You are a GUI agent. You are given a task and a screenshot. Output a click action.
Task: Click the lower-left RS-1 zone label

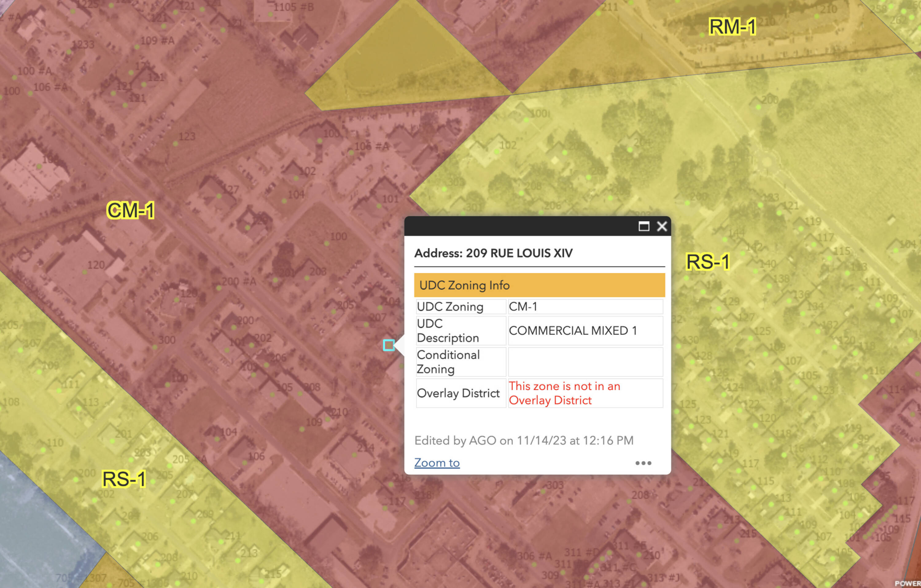(124, 479)
